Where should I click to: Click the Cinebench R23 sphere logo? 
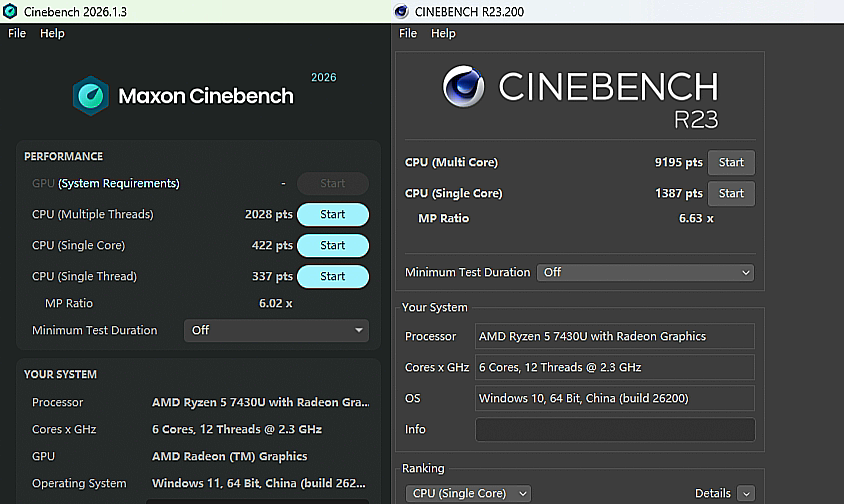click(x=463, y=86)
